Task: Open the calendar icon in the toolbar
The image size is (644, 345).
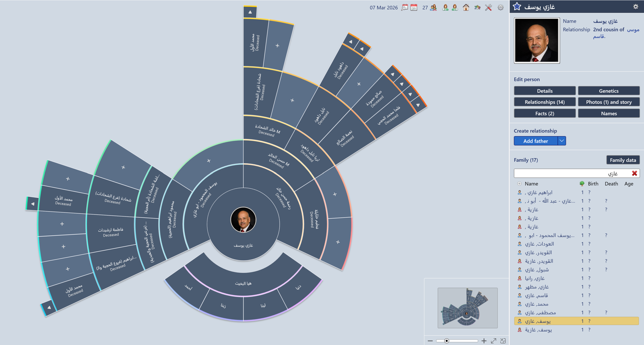Action: [414, 8]
